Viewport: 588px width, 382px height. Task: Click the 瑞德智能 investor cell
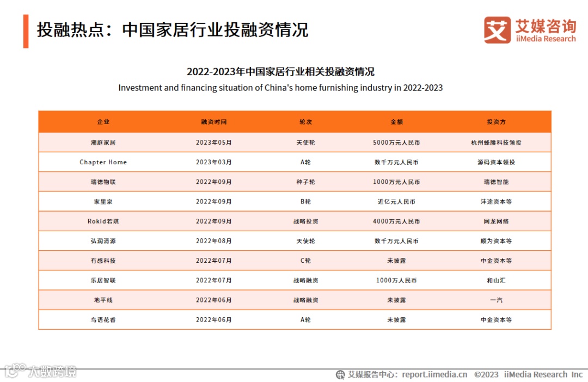[496, 182]
